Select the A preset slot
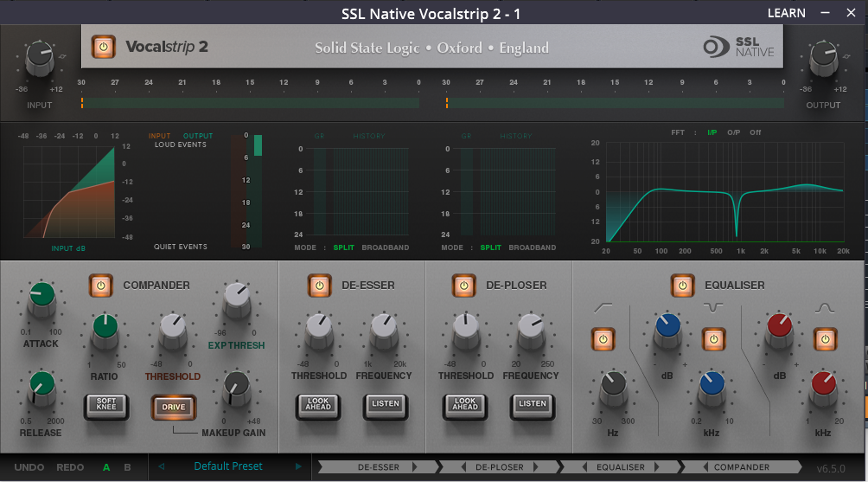 [106, 467]
